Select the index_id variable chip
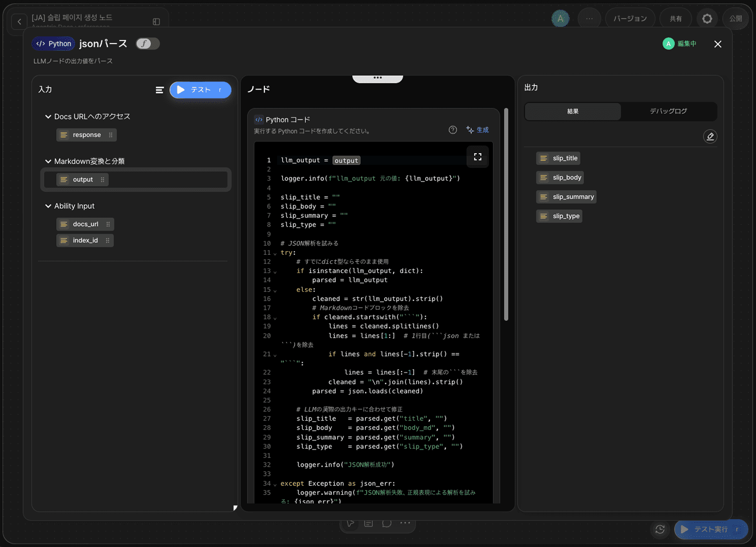 (x=85, y=241)
